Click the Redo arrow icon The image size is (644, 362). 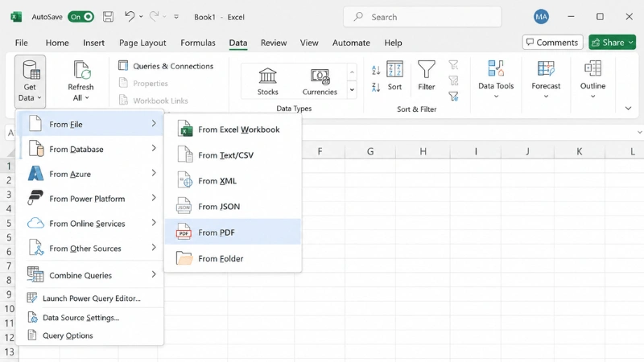[x=154, y=16]
